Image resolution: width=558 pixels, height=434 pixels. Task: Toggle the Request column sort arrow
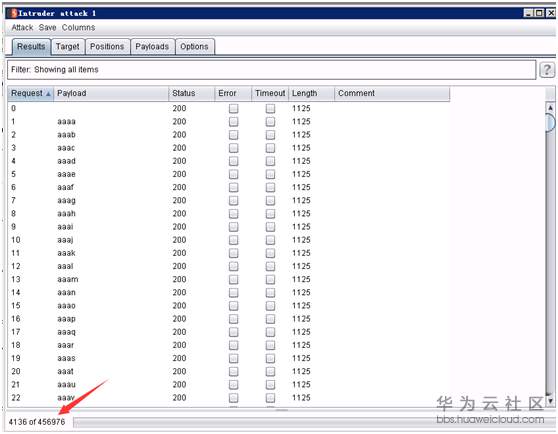pyautogui.click(x=48, y=94)
